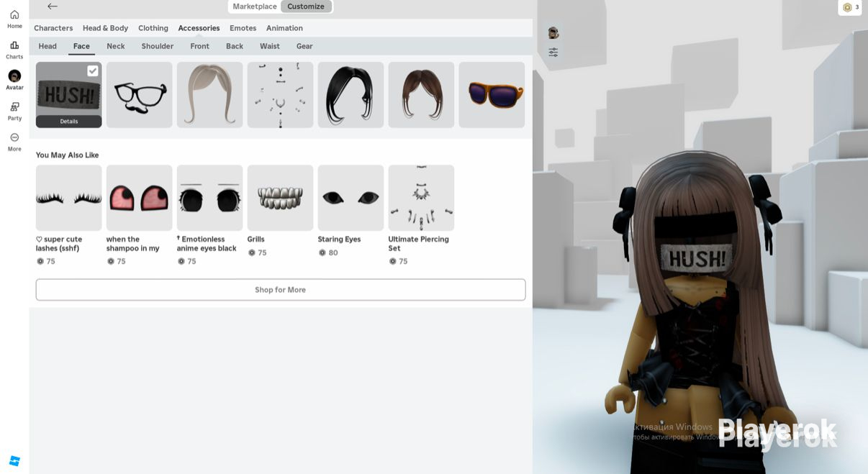Equip the orange sunglasses item
This screenshot has height=474, width=868.
(492, 95)
